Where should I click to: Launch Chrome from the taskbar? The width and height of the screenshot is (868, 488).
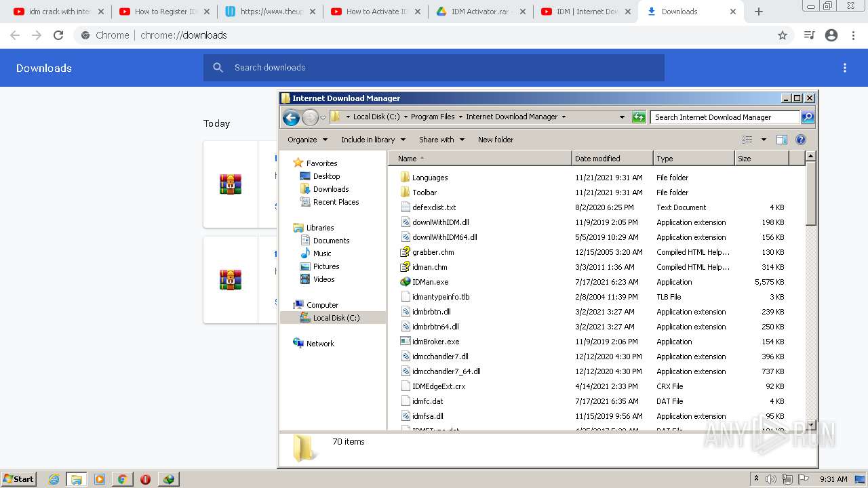click(x=122, y=479)
